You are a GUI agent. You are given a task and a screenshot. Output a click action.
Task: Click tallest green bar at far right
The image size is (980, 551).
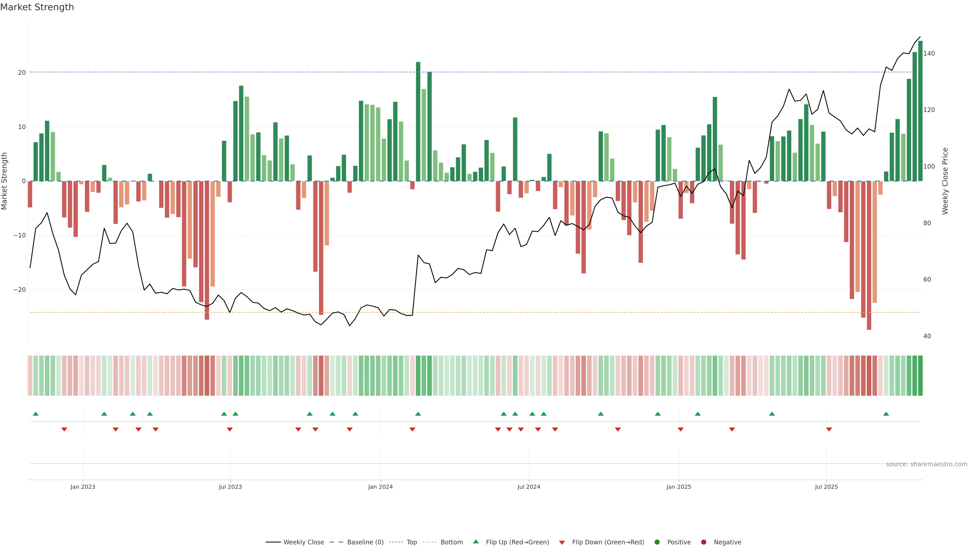[920, 110]
